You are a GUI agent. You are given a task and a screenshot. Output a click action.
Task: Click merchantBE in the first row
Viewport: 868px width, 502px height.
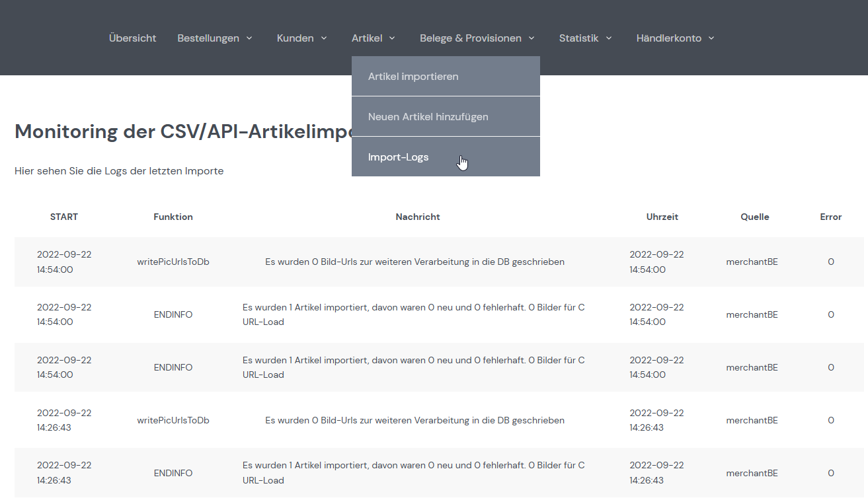click(x=752, y=262)
